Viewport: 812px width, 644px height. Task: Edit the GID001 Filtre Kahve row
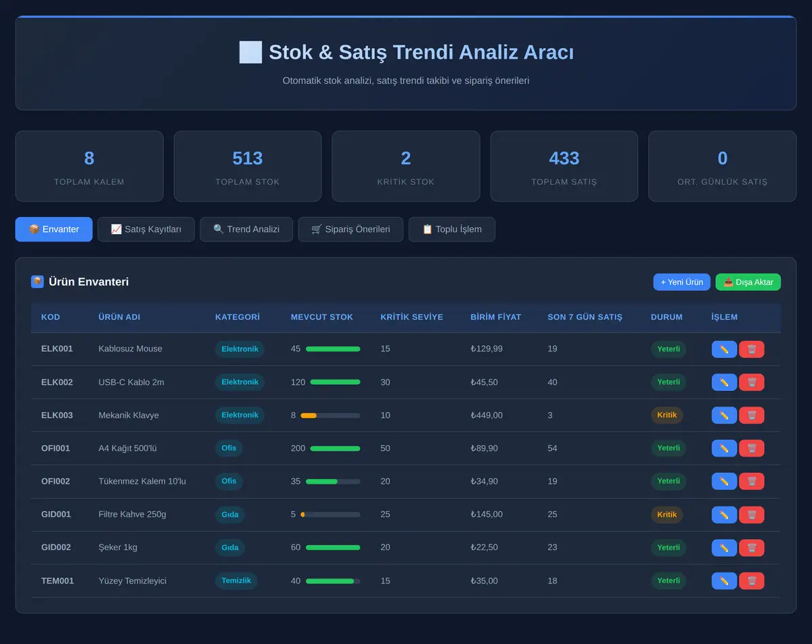724,515
